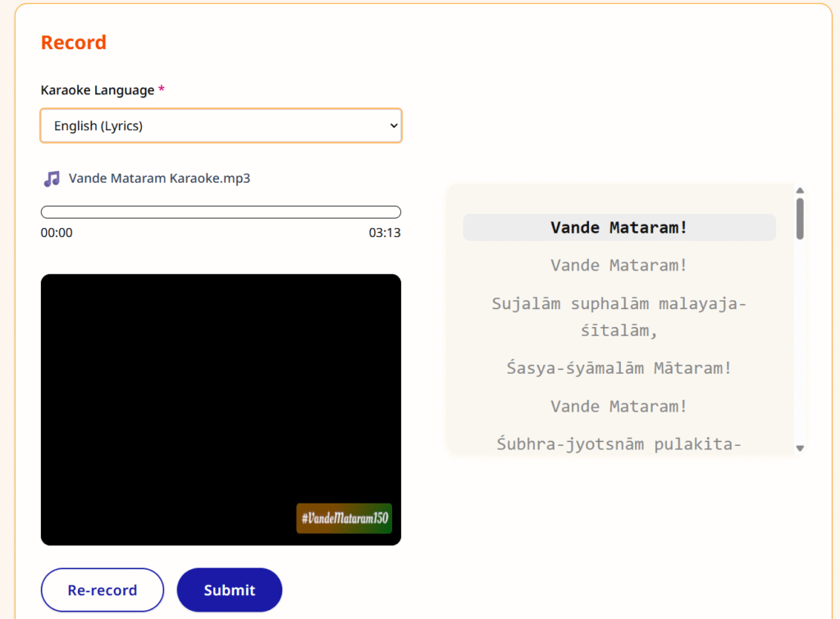The width and height of the screenshot is (840, 619).
Task: Click the Śubhra-jyotsnām pulakita lyric line
Action: pyautogui.click(x=619, y=444)
